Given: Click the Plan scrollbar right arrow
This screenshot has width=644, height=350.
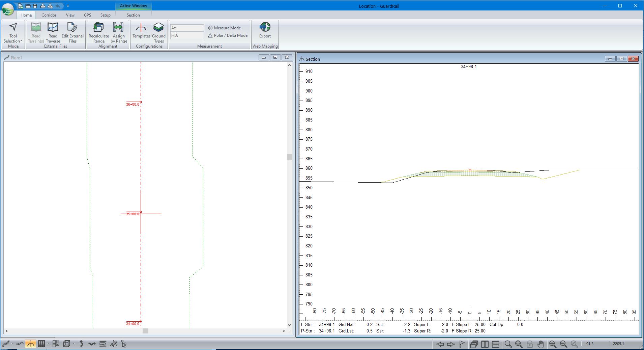Looking at the screenshot, I should (x=284, y=331).
